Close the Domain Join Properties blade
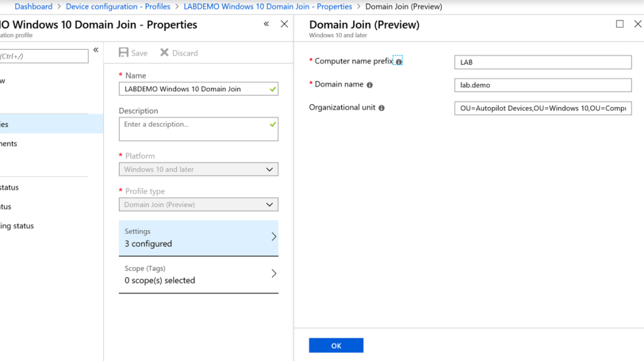Screen dimensions: 644x361 click(284, 24)
